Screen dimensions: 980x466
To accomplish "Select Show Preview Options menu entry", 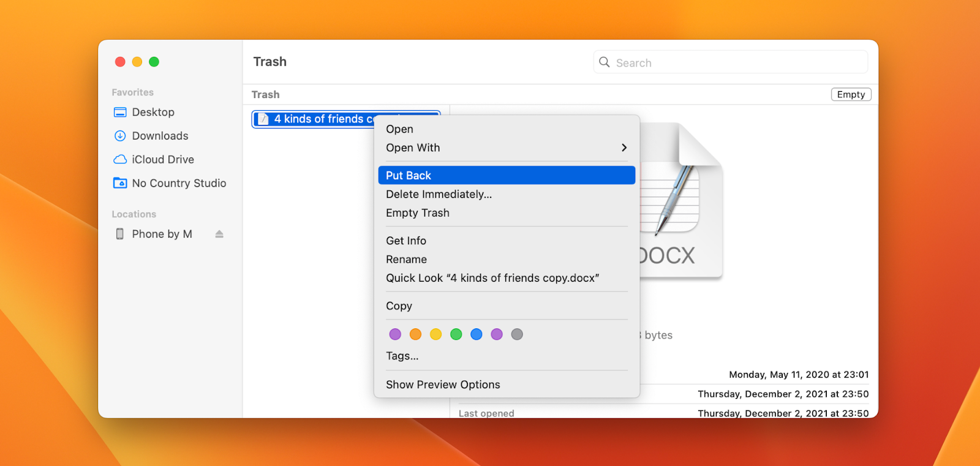I will click(442, 385).
